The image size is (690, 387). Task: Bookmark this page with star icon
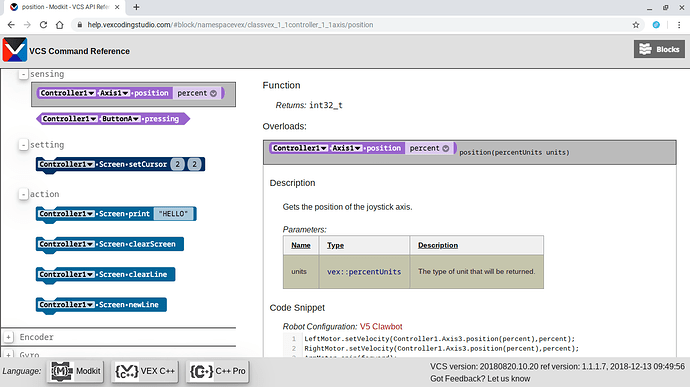pos(635,25)
